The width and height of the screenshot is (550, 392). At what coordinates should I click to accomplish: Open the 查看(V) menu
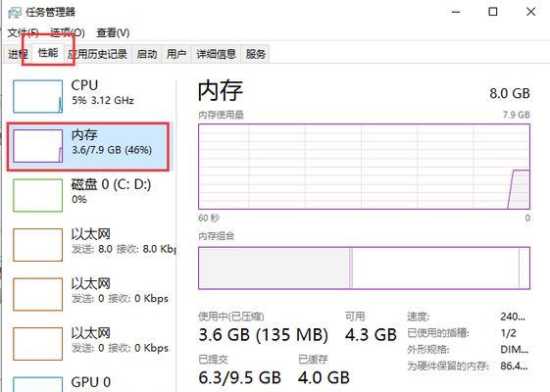point(113,33)
